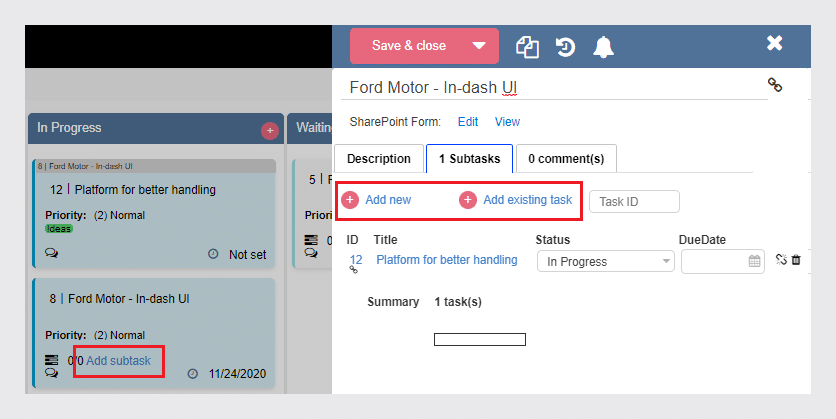Click the subtask progress bar in Summary
The image size is (836, 419).
point(480,340)
